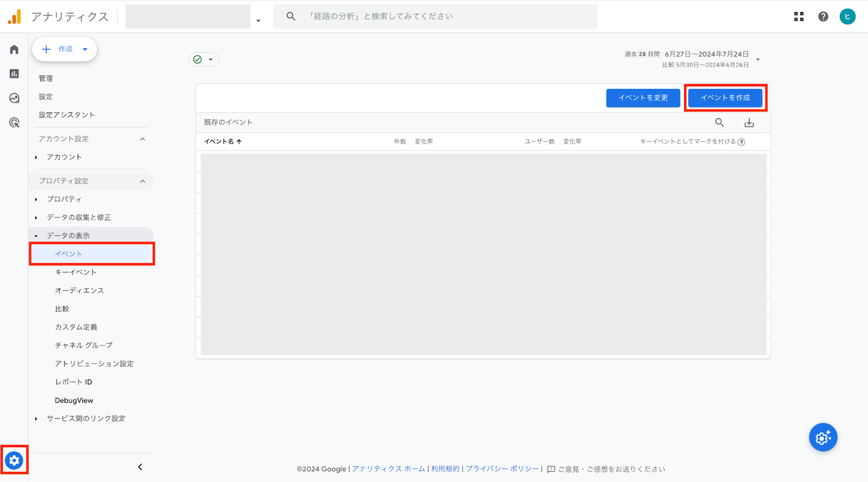The height and width of the screenshot is (482, 868).
Task: Expand the アカウント tree item
Action: pyautogui.click(x=36, y=157)
